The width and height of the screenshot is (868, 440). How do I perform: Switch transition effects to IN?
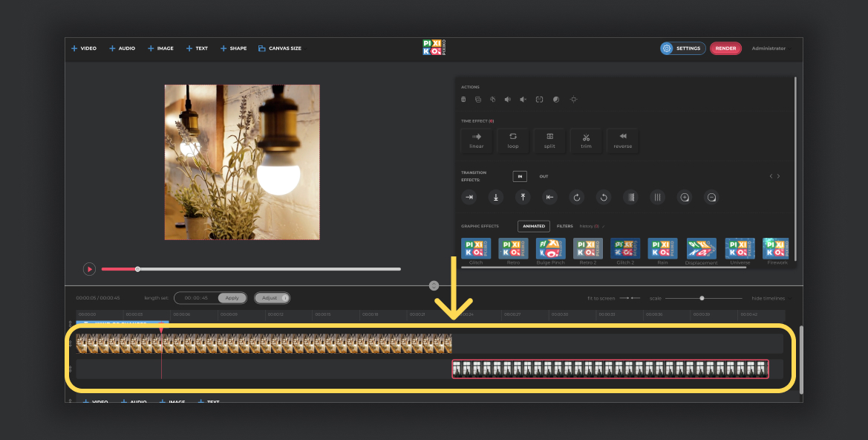pyautogui.click(x=520, y=176)
